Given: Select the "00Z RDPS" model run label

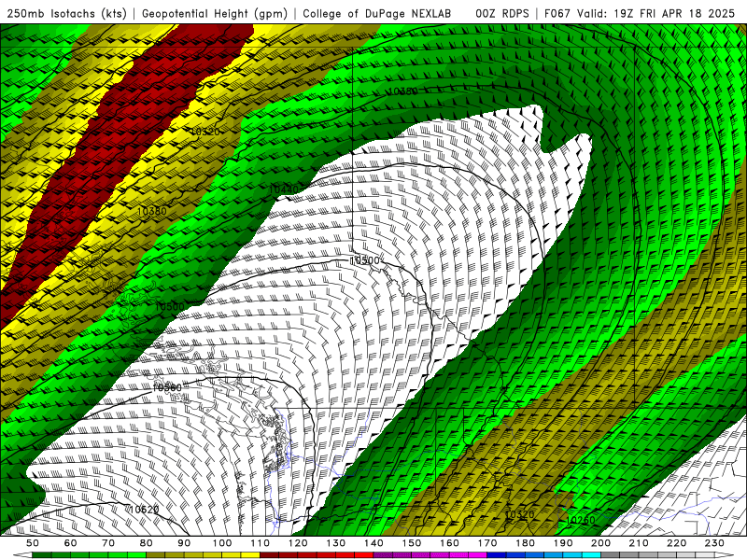Looking at the screenshot, I should pos(502,13).
